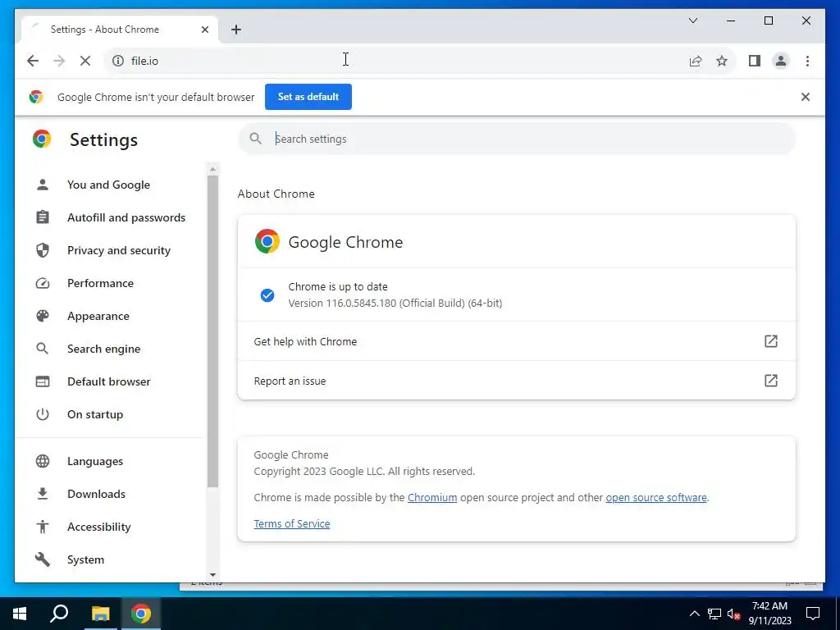
Task: Stop page loading with the X button
Action: click(85, 61)
